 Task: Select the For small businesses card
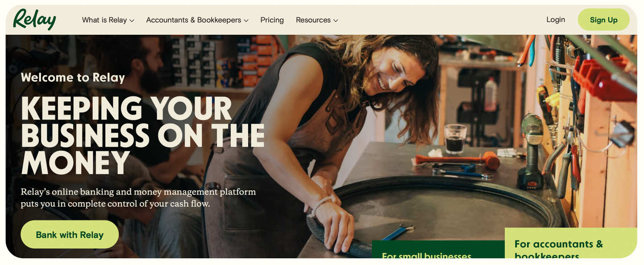438,249
